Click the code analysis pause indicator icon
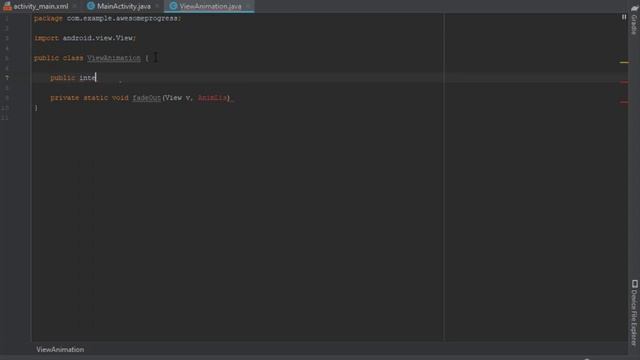The width and height of the screenshot is (640, 360). pos(624,17)
